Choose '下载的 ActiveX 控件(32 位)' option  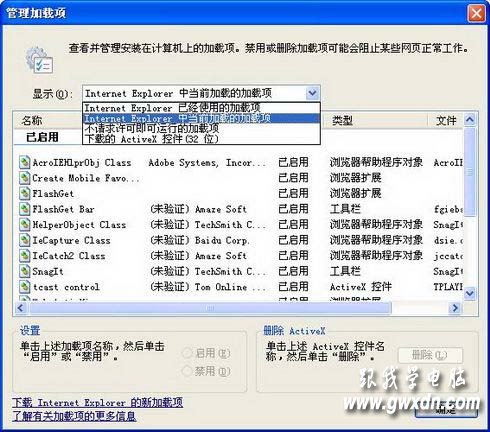click(x=201, y=139)
